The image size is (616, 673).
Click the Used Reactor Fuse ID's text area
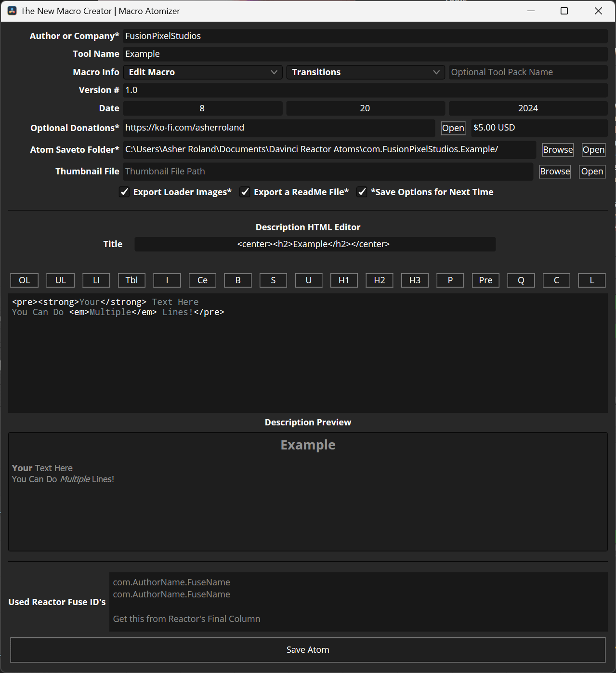(x=358, y=602)
